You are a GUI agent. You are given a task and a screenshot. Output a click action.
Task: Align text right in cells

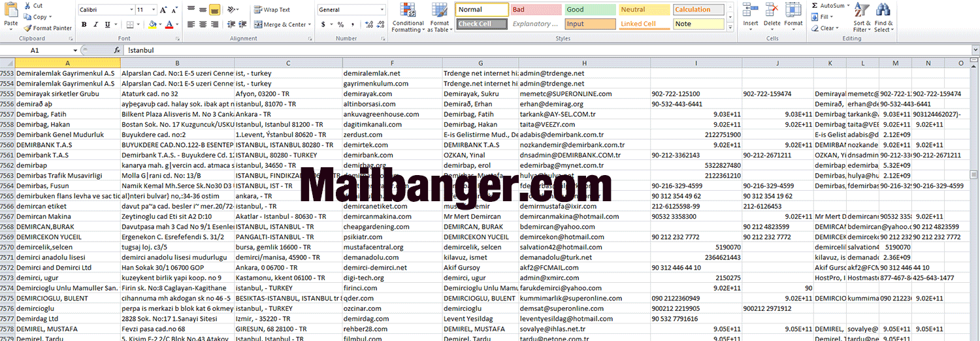tap(214, 25)
